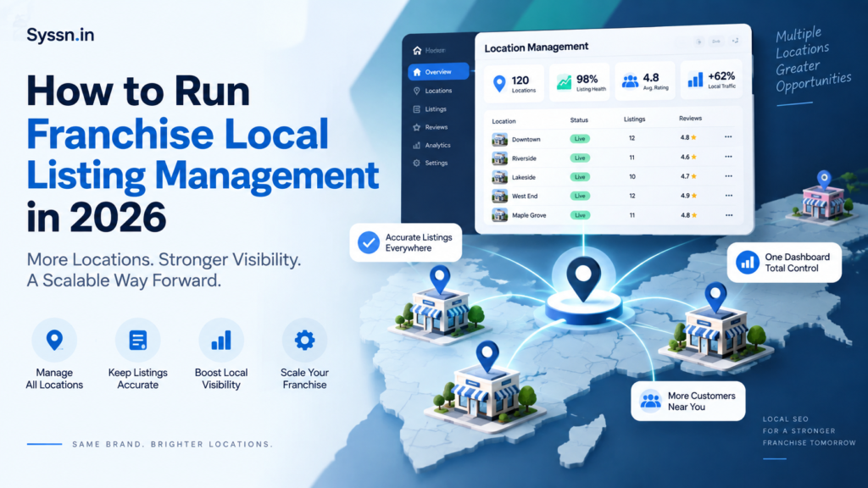Click the Location Management heading
Screen dimensions: 868x488
(x=536, y=47)
